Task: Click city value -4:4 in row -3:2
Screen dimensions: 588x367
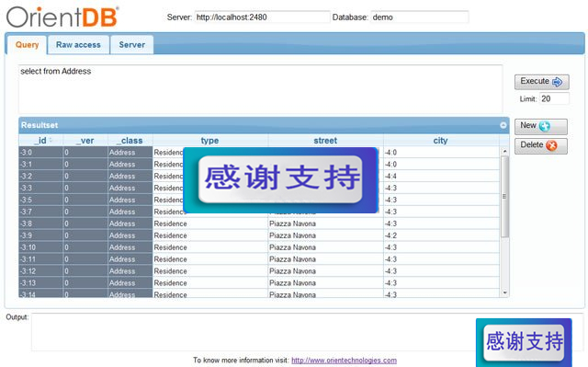Action: (390, 176)
